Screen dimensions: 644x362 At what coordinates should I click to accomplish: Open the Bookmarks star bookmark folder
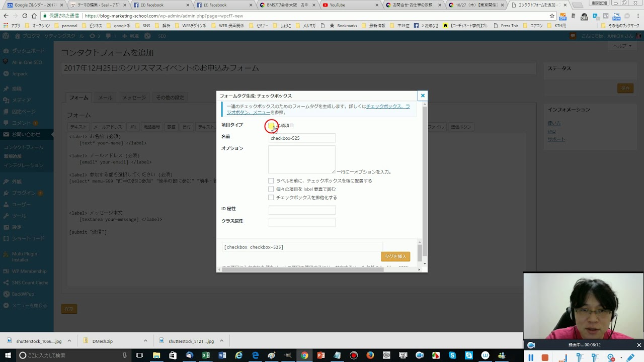(343, 26)
